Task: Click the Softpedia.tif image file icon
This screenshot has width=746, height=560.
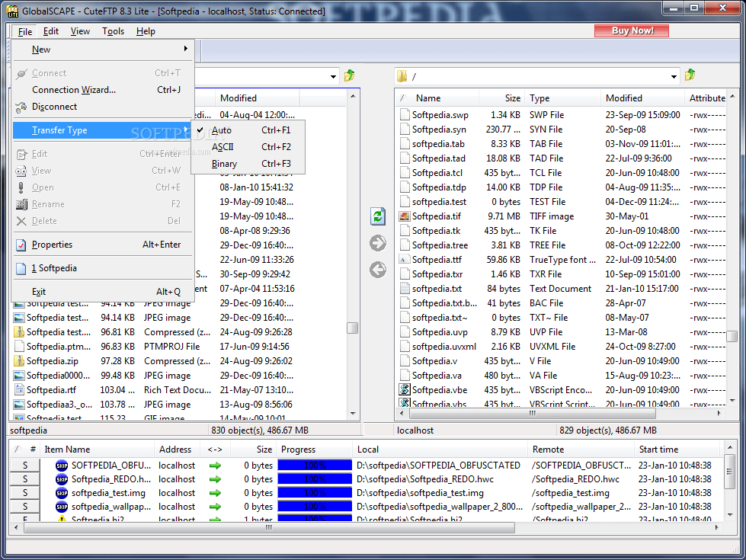Action: point(405,216)
